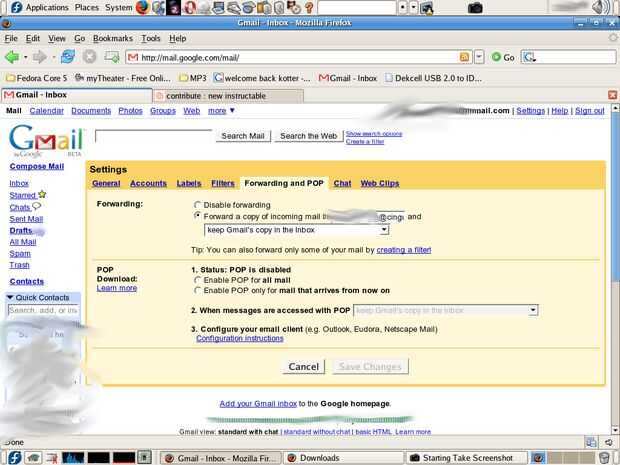Select Disable forwarding radio button
Viewport: 620px width, 465px height.
click(x=197, y=205)
